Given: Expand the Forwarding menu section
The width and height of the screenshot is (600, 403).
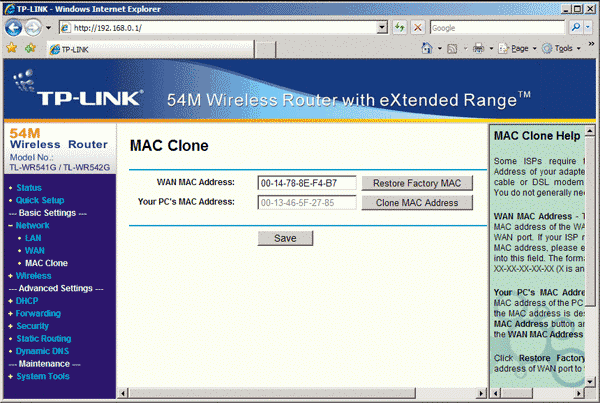Looking at the screenshot, I should (38, 313).
